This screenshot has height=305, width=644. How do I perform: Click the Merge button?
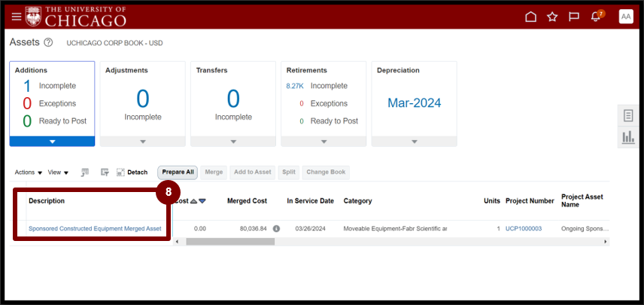click(x=214, y=172)
